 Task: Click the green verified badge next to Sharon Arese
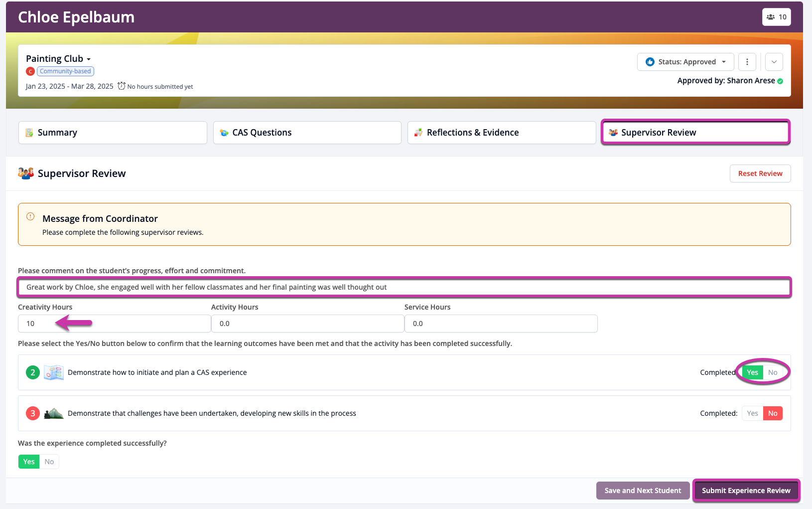click(780, 80)
